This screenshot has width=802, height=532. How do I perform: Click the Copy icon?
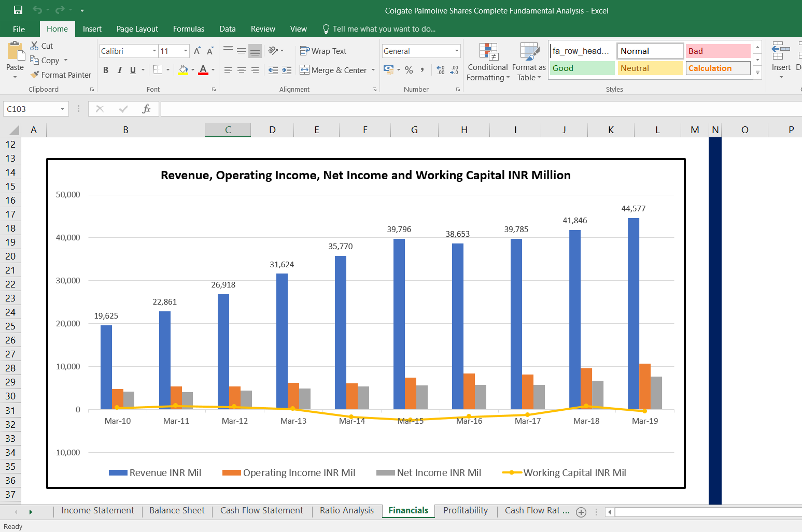[x=34, y=60]
